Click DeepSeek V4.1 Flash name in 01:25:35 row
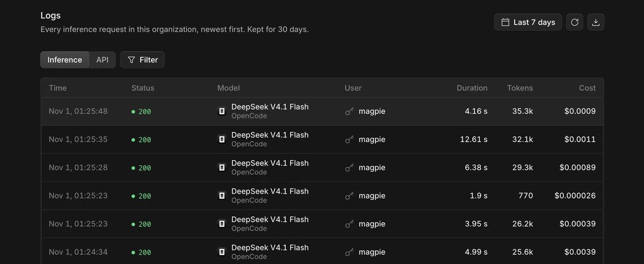Screen dimensions: 644x264 coord(270,135)
